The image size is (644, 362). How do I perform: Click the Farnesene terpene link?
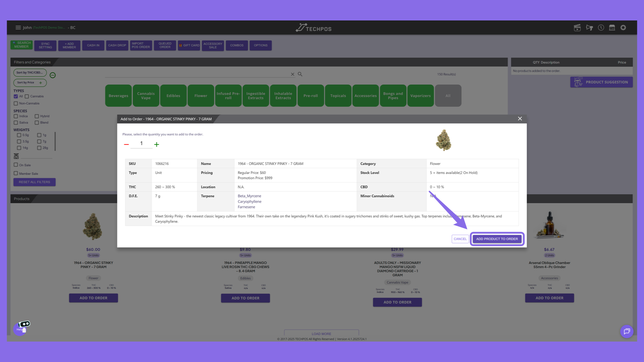(247, 207)
